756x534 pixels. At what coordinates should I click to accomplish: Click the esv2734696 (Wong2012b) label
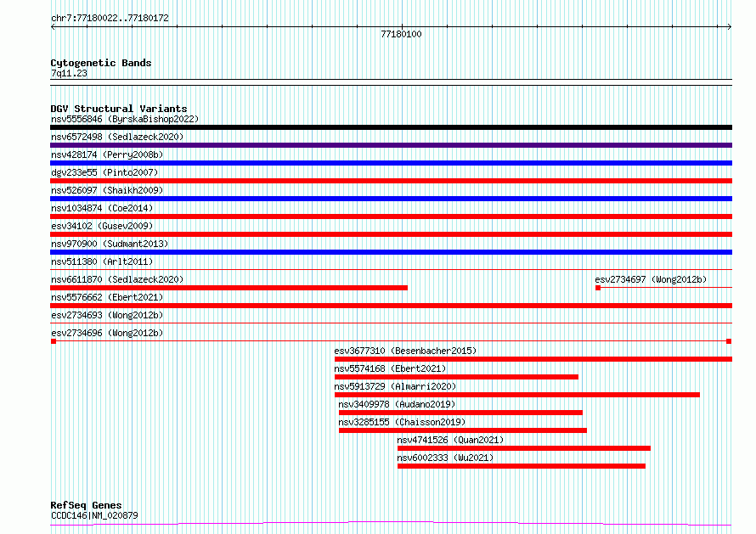point(107,333)
